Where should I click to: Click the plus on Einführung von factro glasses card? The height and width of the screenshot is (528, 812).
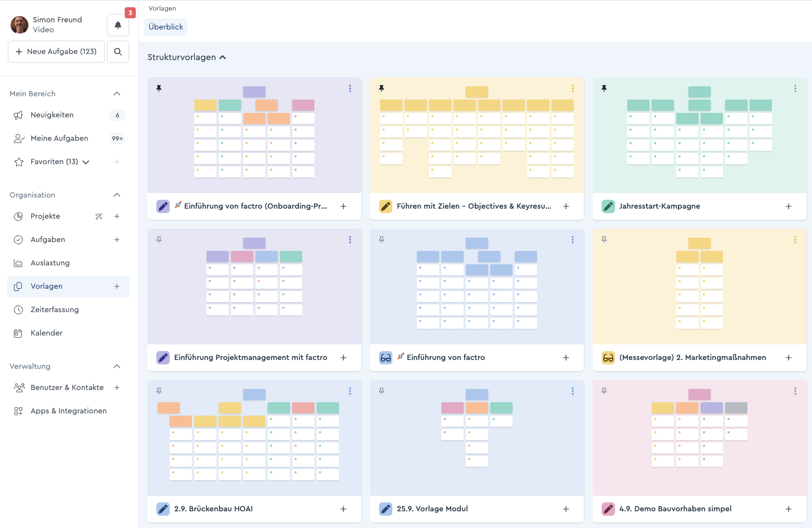566,358
